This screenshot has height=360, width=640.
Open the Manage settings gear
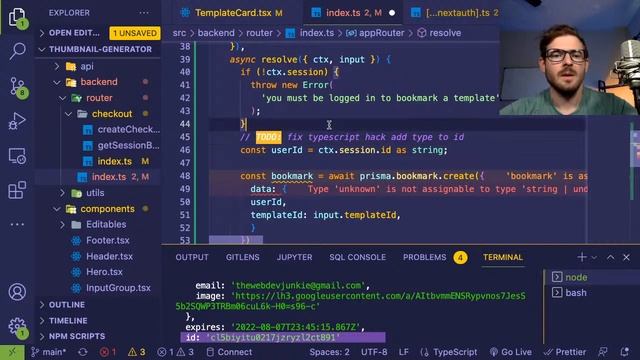click(x=17, y=327)
